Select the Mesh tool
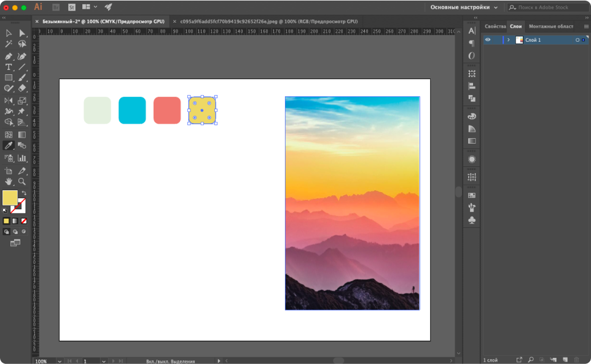 pyautogui.click(x=8, y=134)
